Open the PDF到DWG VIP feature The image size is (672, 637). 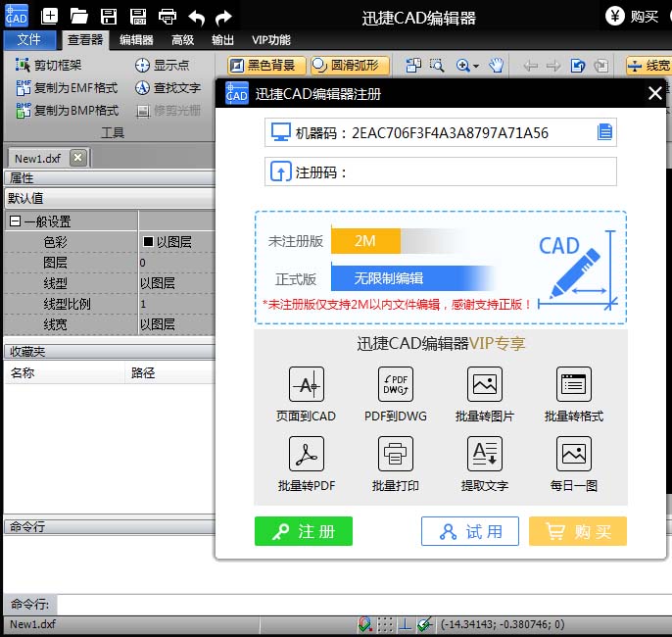[x=395, y=394]
